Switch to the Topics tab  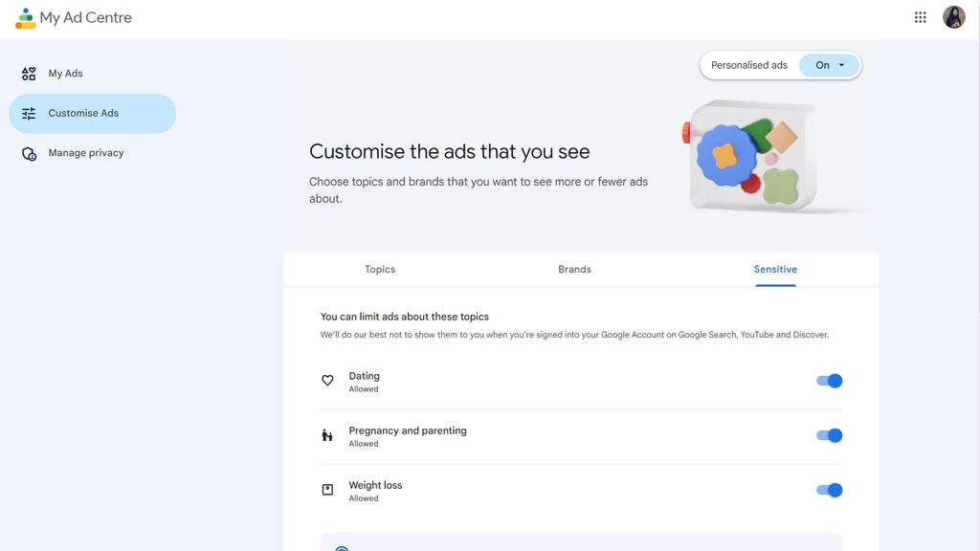coord(380,269)
